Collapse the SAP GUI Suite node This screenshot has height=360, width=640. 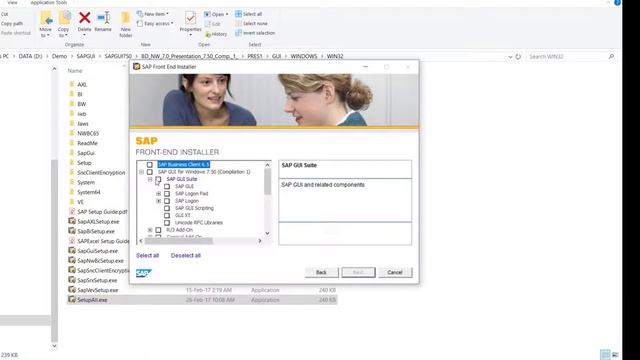click(150, 179)
